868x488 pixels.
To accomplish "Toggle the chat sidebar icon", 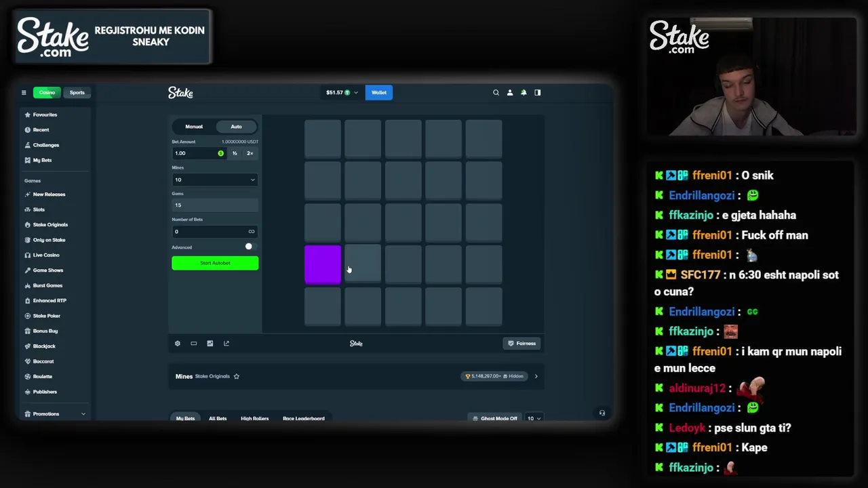I will click(x=538, y=92).
